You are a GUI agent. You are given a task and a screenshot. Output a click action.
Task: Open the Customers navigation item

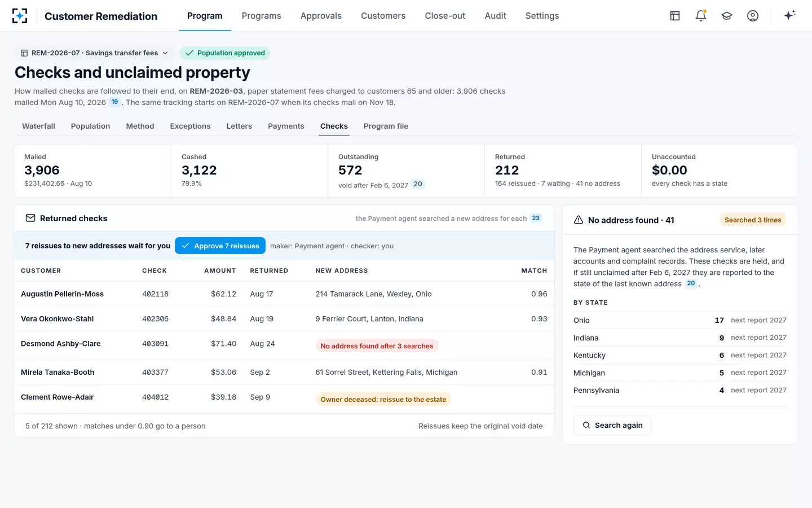[383, 16]
